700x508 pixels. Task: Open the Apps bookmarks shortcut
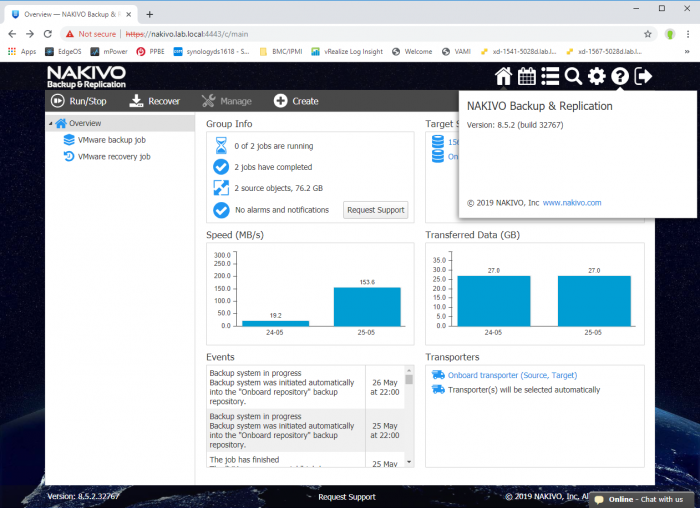coord(22,51)
